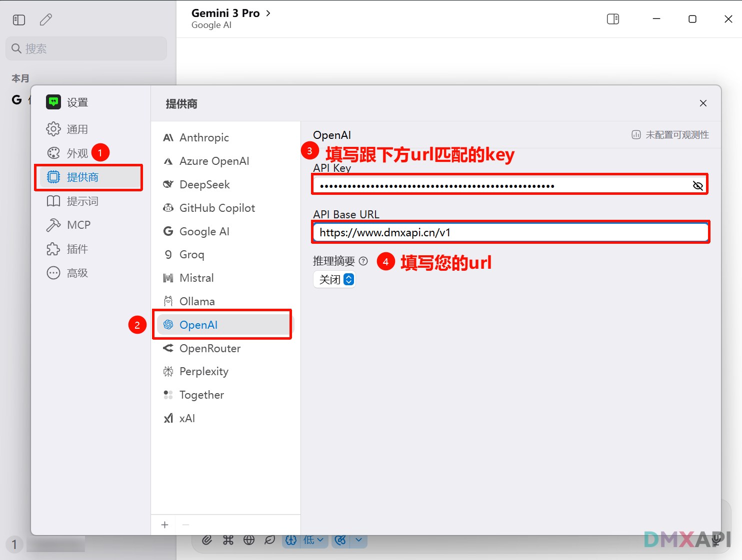
Task: Click the 推理摘要 help question icon
Action: [x=363, y=261]
